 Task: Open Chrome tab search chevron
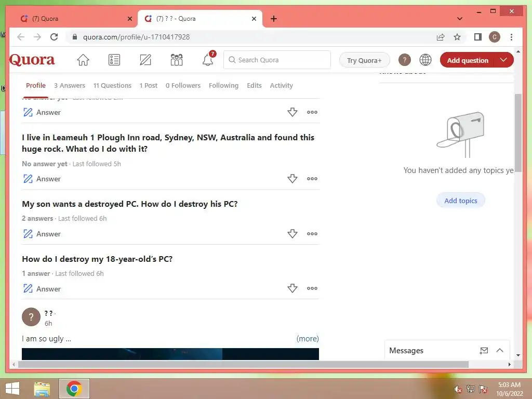click(460, 19)
